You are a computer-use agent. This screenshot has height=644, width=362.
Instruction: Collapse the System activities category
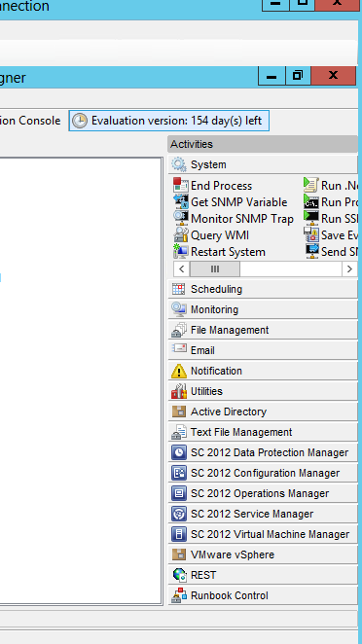[x=263, y=164]
